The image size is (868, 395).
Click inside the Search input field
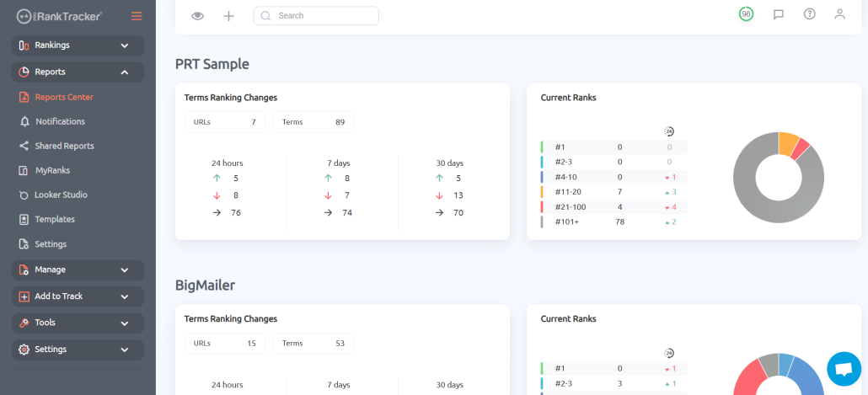pyautogui.click(x=316, y=16)
